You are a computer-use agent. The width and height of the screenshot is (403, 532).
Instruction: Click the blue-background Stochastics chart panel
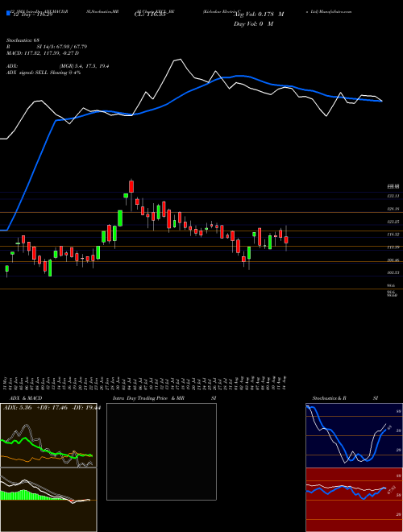354,435
